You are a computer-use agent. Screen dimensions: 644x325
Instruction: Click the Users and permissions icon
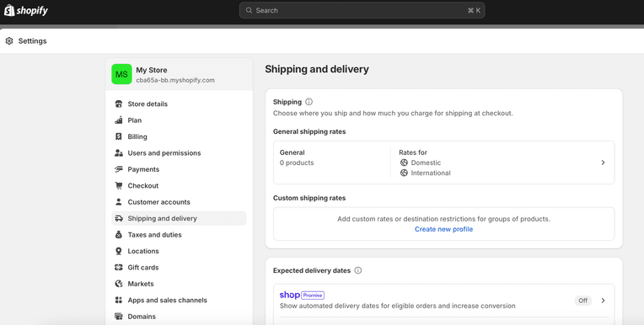click(x=119, y=153)
